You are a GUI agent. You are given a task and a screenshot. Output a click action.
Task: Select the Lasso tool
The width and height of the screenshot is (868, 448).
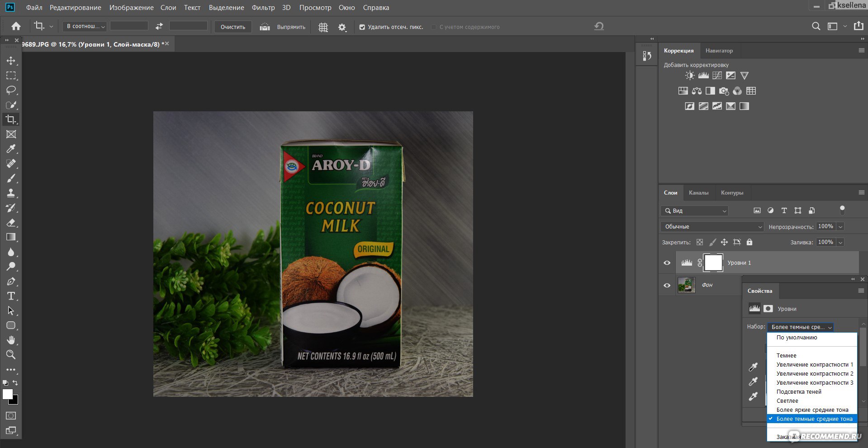(x=11, y=90)
